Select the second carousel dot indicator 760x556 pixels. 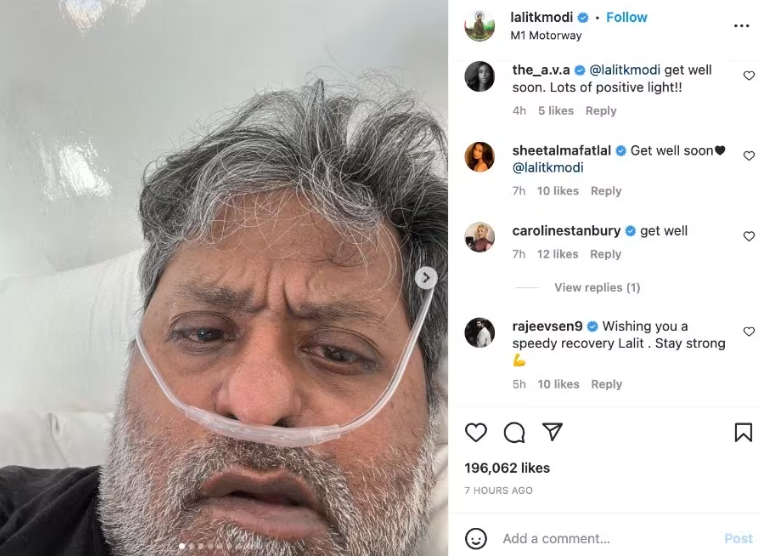tap(191, 546)
